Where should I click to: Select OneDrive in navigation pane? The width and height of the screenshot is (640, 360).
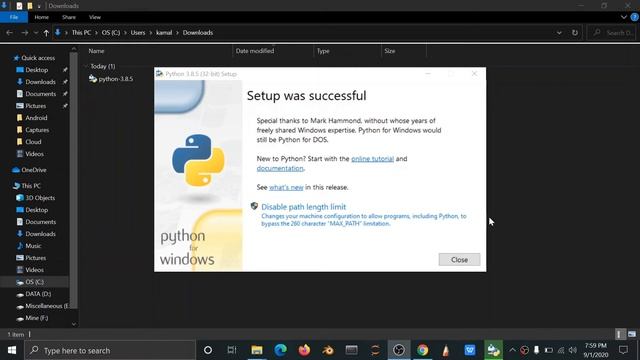[x=33, y=170]
